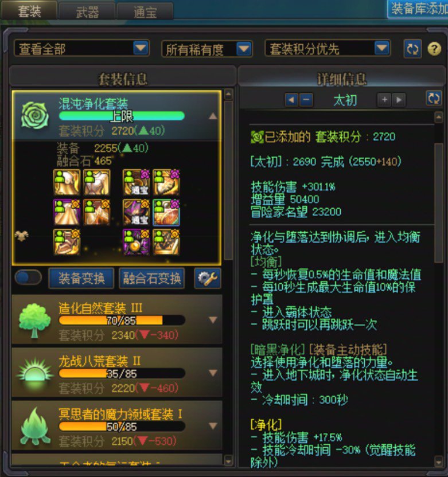448x477 pixels.
Task: Click the refresh icon in the detail panel header
Action: coord(434,98)
